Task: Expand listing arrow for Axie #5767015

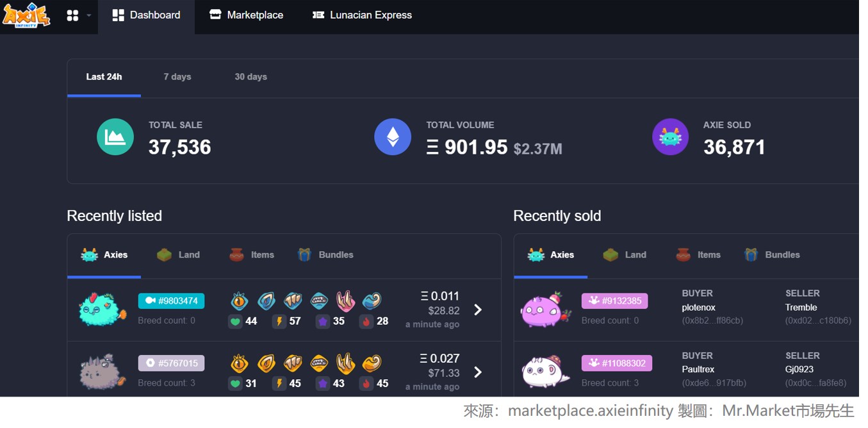Action: click(x=478, y=372)
